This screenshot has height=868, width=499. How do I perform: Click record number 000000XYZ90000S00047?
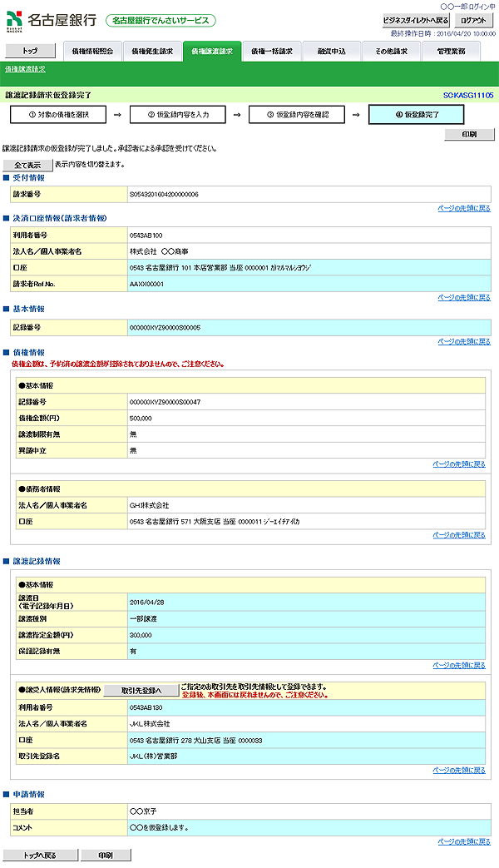165,403
